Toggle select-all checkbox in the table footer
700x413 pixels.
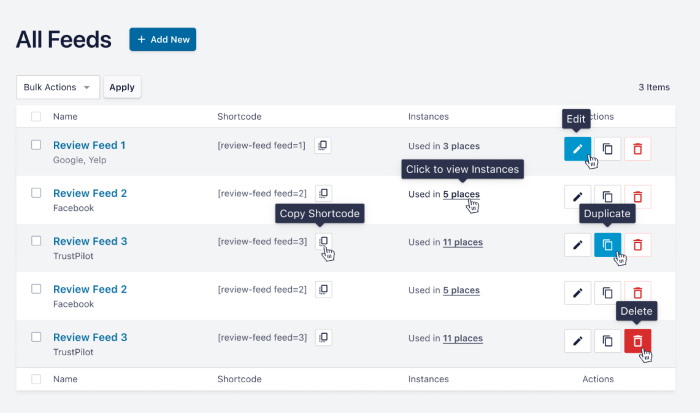click(x=36, y=379)
